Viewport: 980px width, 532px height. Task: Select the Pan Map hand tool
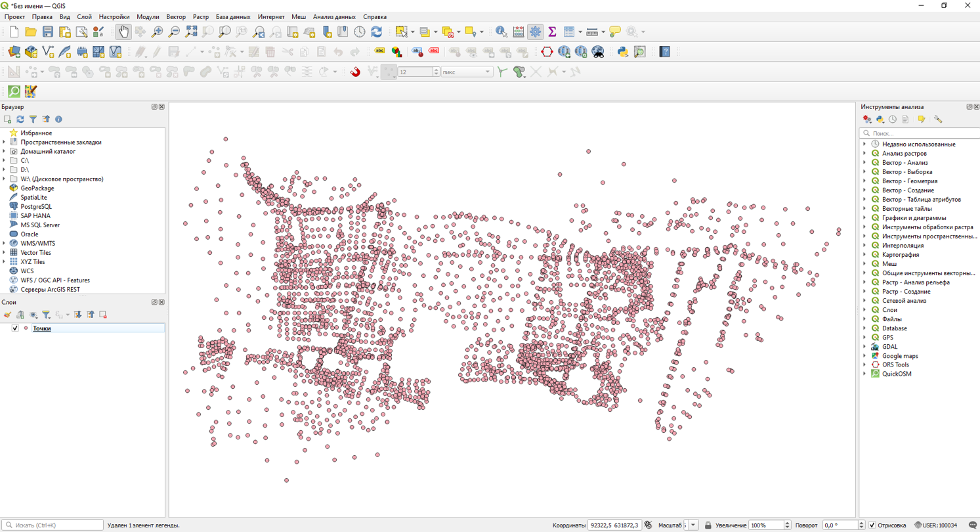[123, 32]
